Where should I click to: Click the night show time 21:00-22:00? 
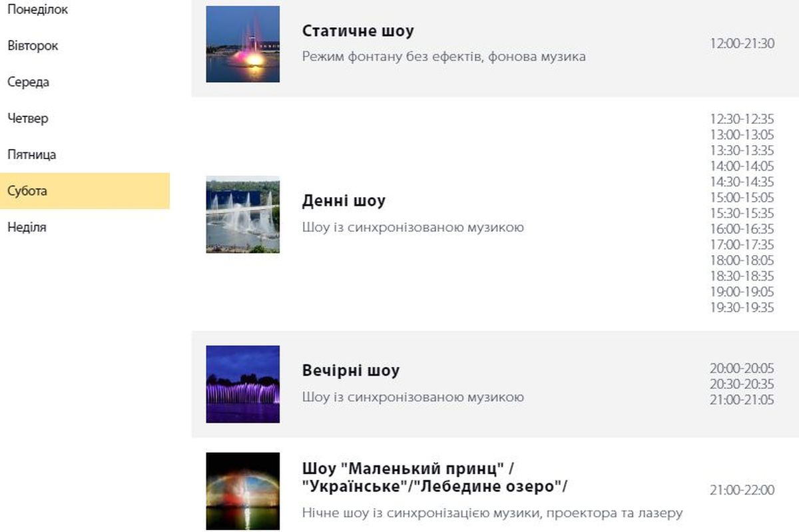point(742,490)
